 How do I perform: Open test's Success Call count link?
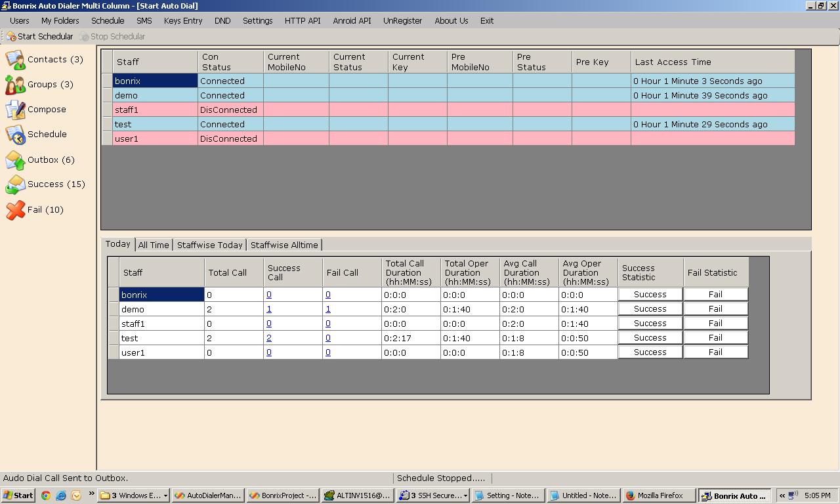(269, 338)
